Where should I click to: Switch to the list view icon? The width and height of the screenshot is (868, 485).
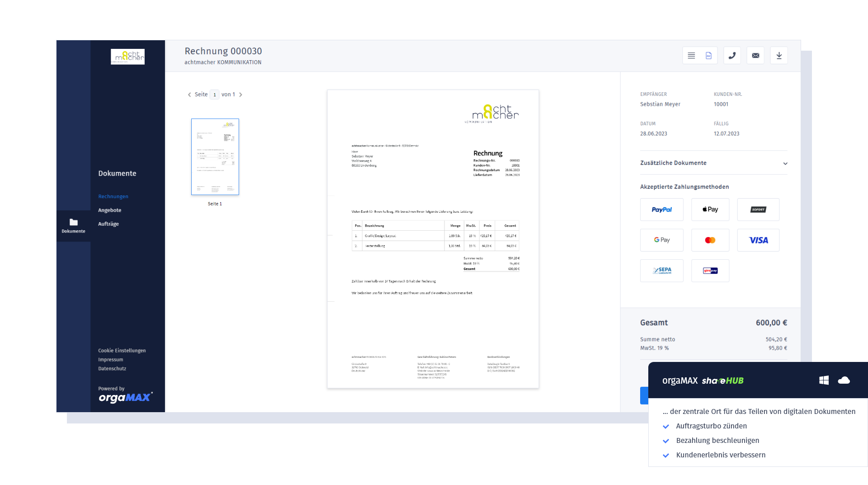coord(691,56)
